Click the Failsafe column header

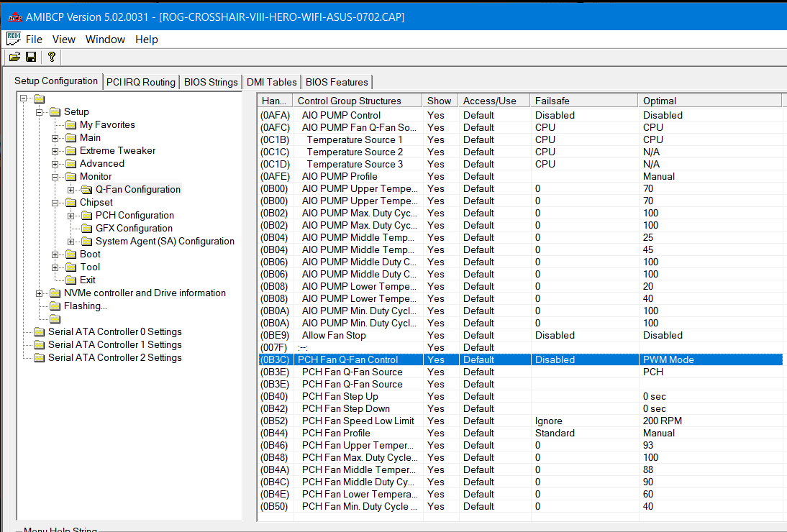[x=583, y=101]
